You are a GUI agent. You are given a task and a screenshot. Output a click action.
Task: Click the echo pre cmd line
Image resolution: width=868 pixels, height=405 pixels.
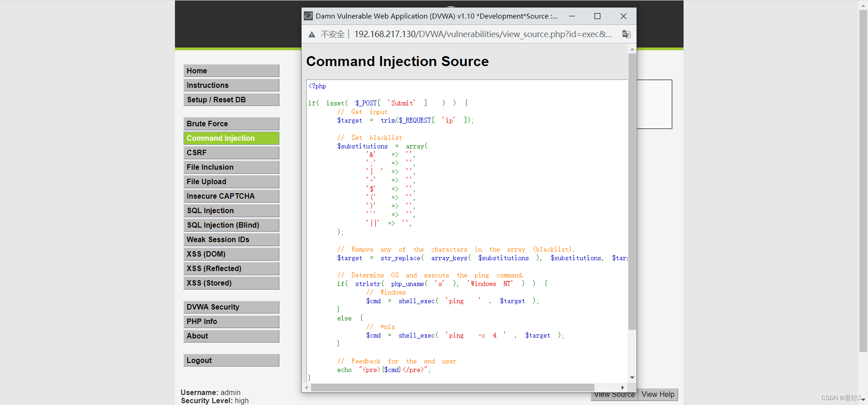[384, 370]
